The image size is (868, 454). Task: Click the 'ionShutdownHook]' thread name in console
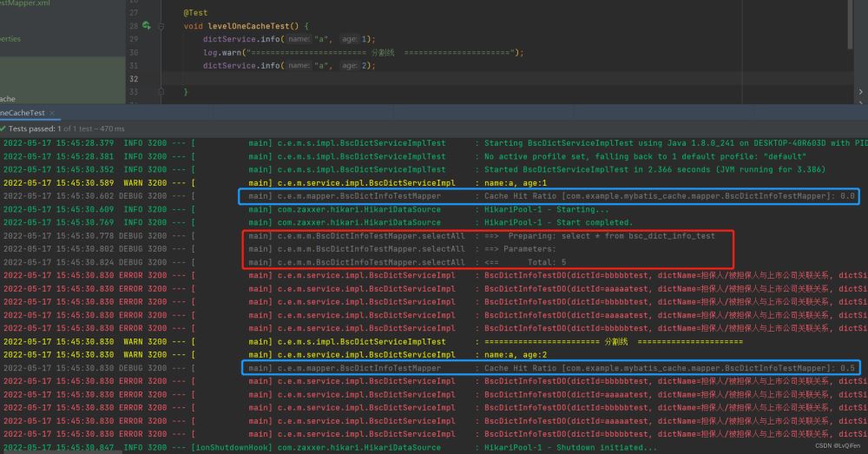tap(233, 447)
